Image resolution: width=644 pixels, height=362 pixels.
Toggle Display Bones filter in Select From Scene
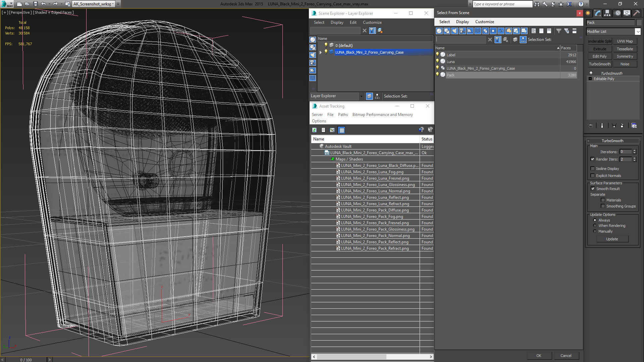(x=501, y=31)
